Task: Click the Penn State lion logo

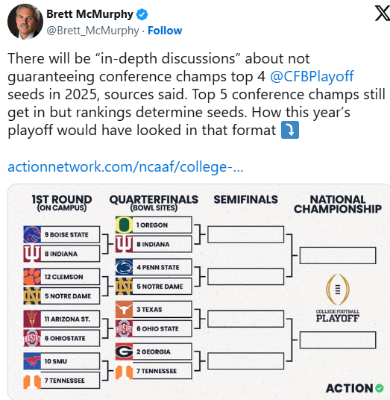Action: pyautogui.click(x=124, y=267)
